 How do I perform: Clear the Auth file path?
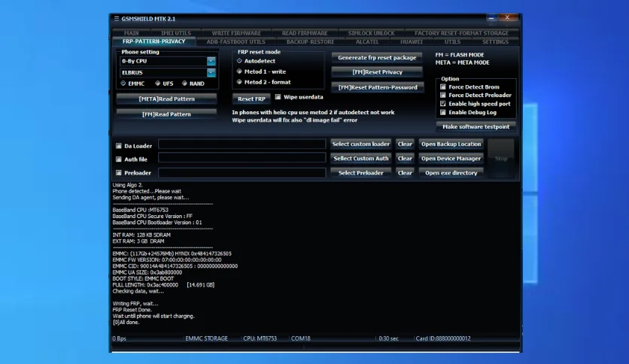coord(405,159)
